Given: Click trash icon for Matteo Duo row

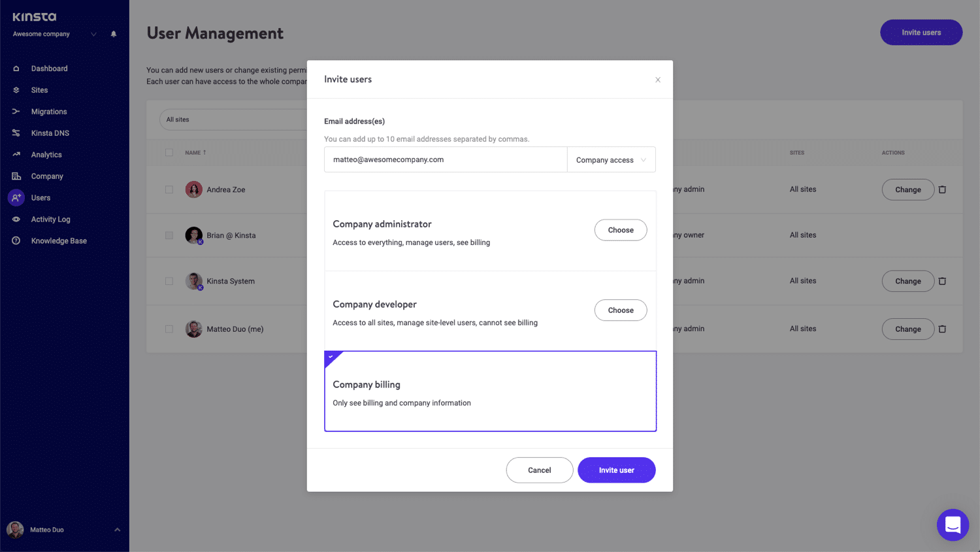Looking at the screenshot, I should coord(942,329).
